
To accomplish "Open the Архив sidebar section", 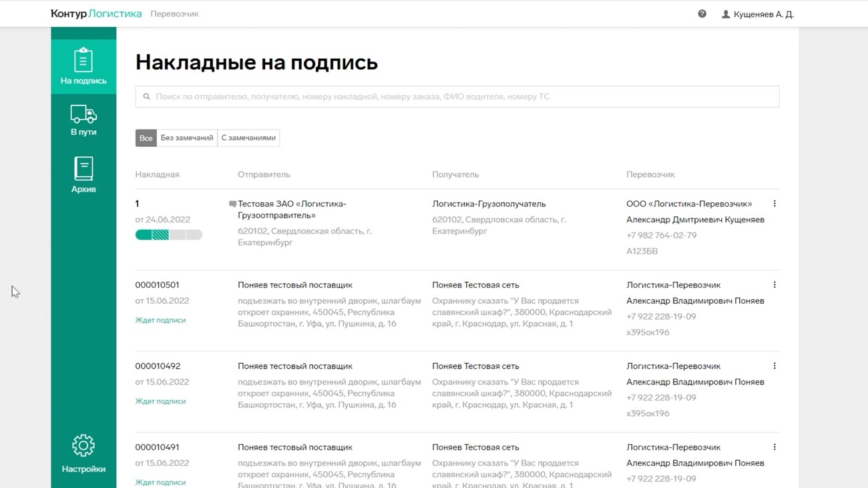I will coord(83,175).
